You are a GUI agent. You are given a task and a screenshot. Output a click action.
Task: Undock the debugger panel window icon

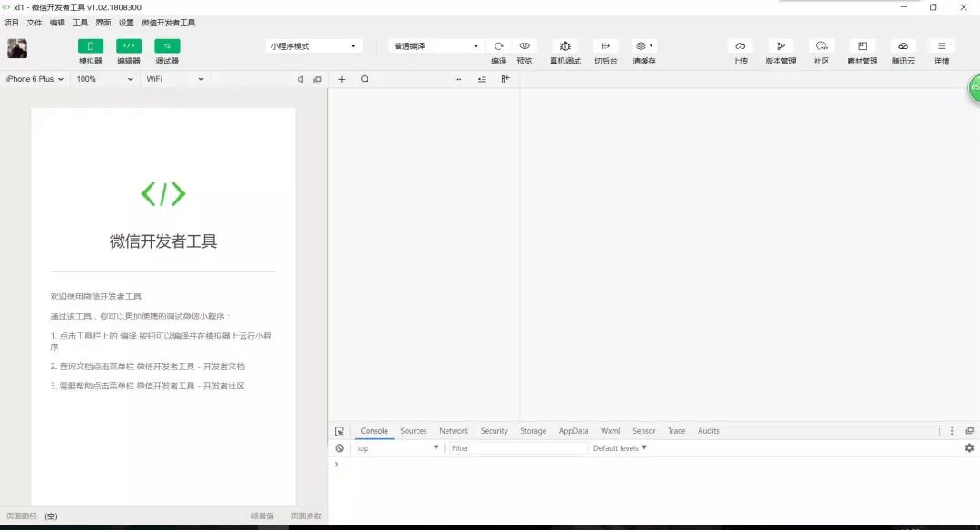pos(969,431)
